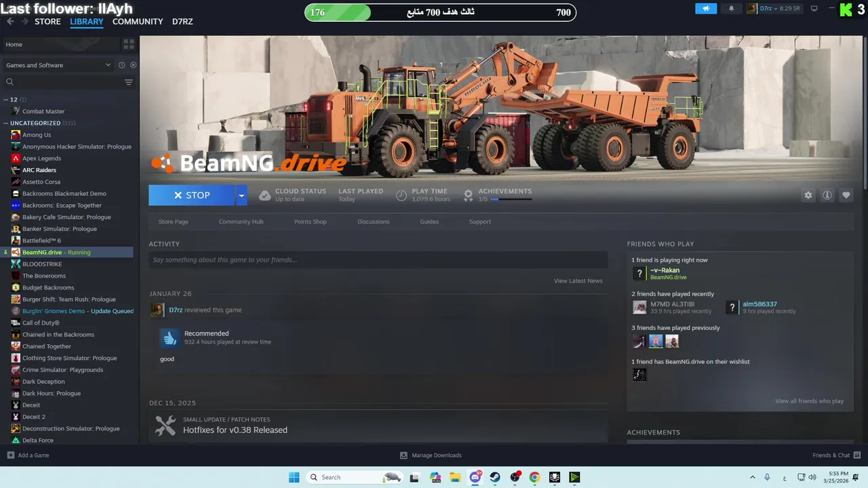Open the Guides tab
This screenshot has height=488, width=868.
coord(429,222)
